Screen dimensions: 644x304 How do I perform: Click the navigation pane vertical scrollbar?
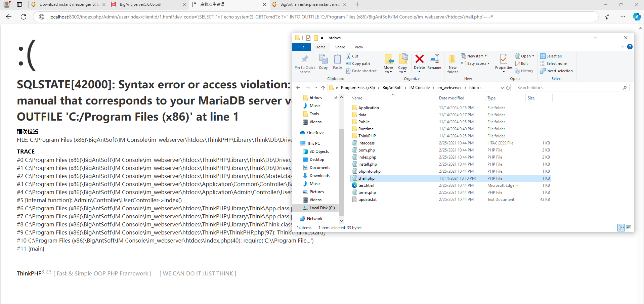341,172
